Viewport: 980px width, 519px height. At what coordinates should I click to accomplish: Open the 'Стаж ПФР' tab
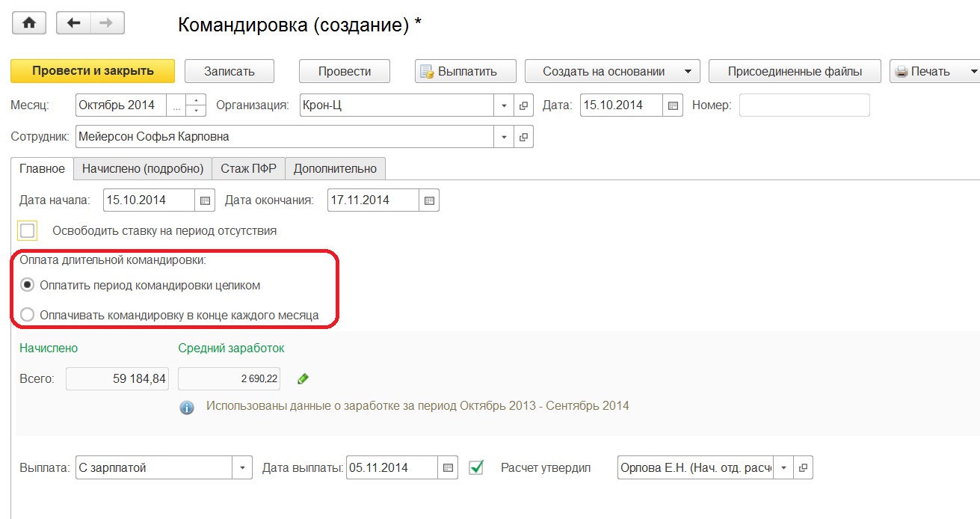coord(248,169)
